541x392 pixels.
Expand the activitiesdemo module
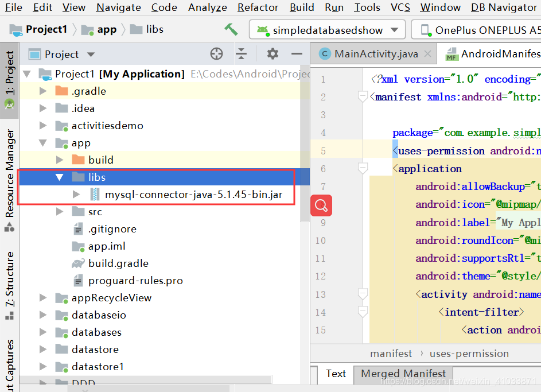click(43, 126)
